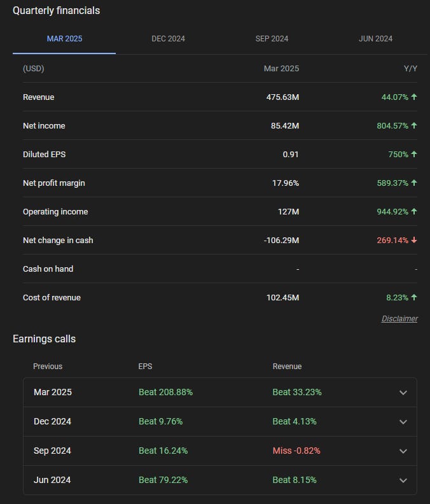Image resolution: width=430 pixels, height=504 pixels.
Task: Click Beat 79.22% EPS result
Action: [163, 480]
